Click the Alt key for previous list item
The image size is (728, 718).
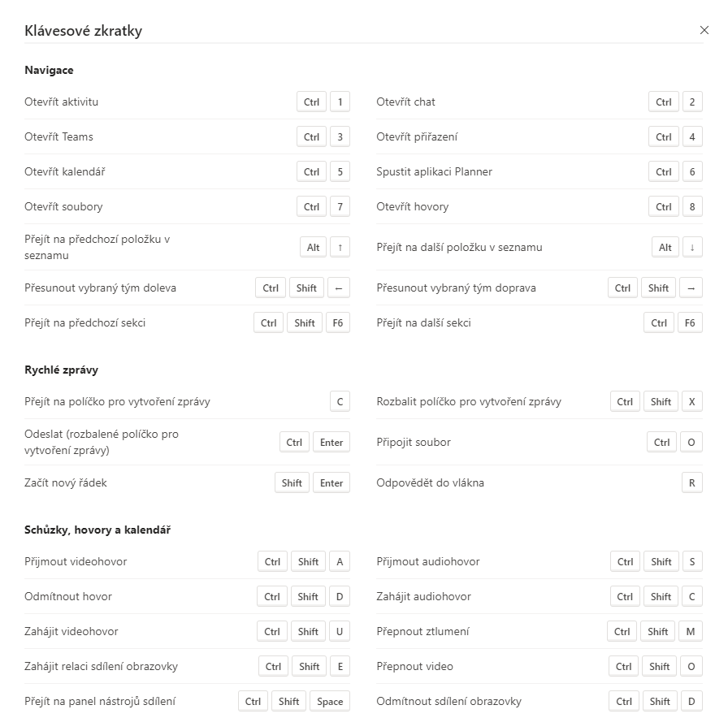point(314,248)
